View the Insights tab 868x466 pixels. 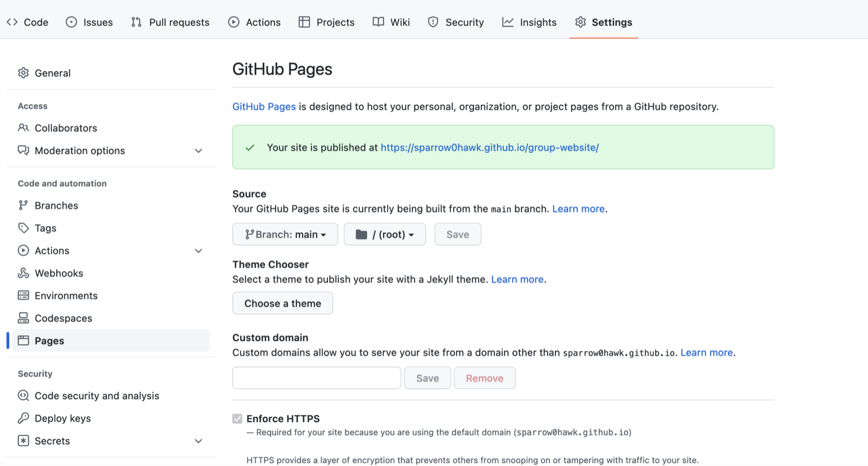529,22
